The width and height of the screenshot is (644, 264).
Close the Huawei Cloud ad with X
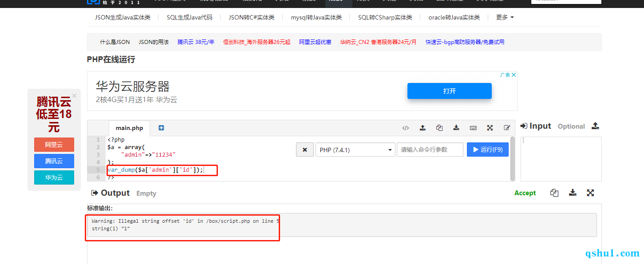514,75
